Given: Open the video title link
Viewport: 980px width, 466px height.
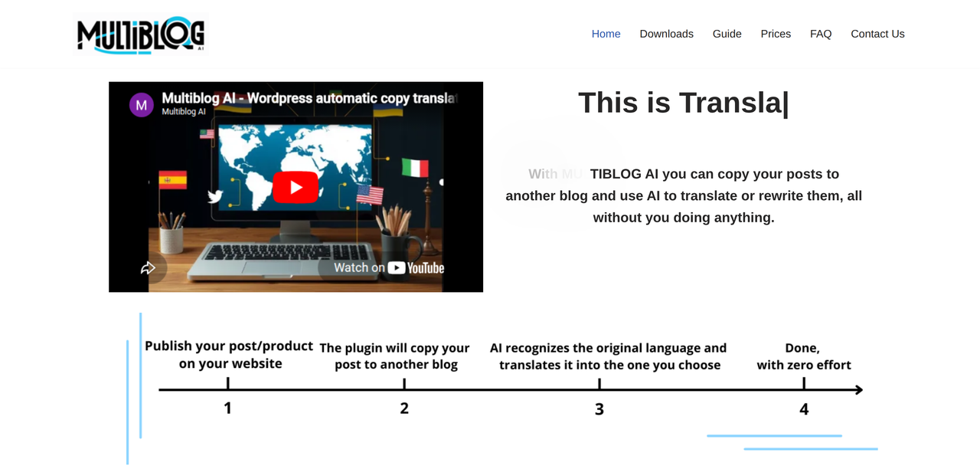Looking at the screenshot, I should [309, 98].
